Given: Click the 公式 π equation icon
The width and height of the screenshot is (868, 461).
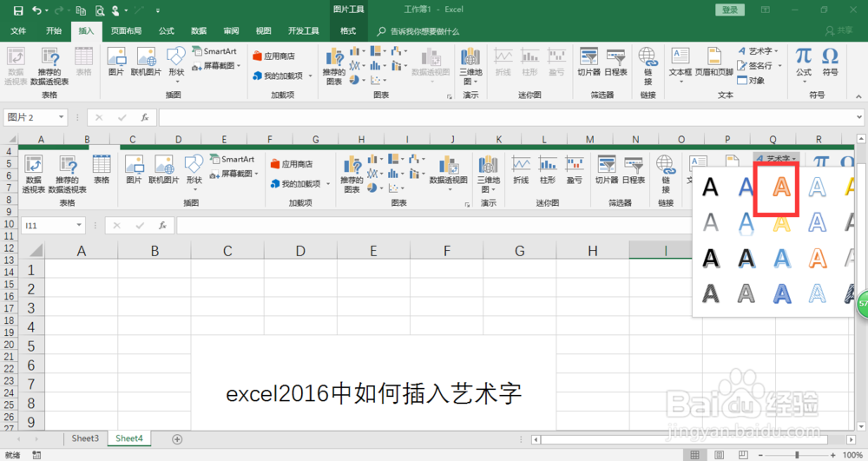Looking at the screenshot, I should (x=804, y=63).
